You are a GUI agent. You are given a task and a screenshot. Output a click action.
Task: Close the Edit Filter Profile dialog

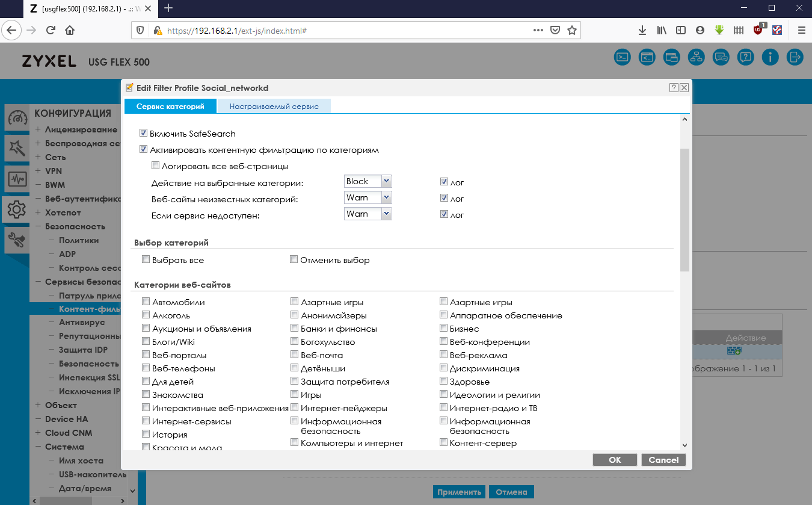(x=684, y=88)
